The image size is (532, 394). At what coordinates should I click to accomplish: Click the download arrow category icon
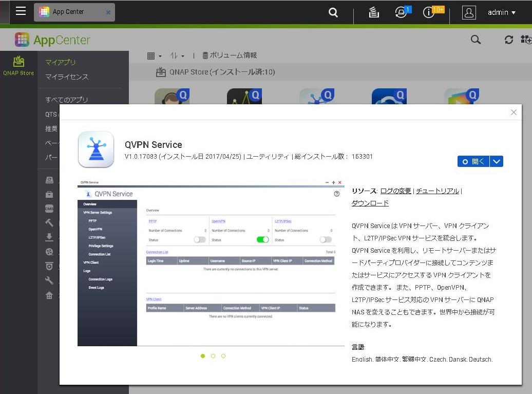(x=49, y=237)
